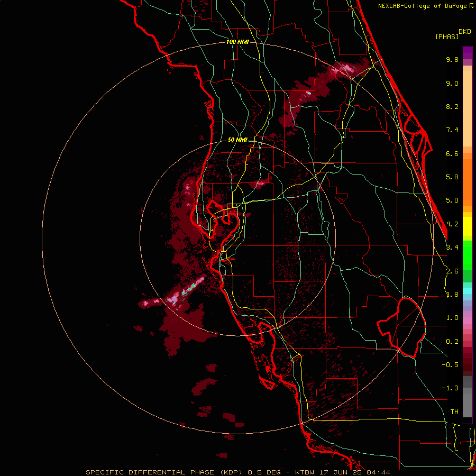Click the -1.3 scale label
476x476 pixels.
450,388
